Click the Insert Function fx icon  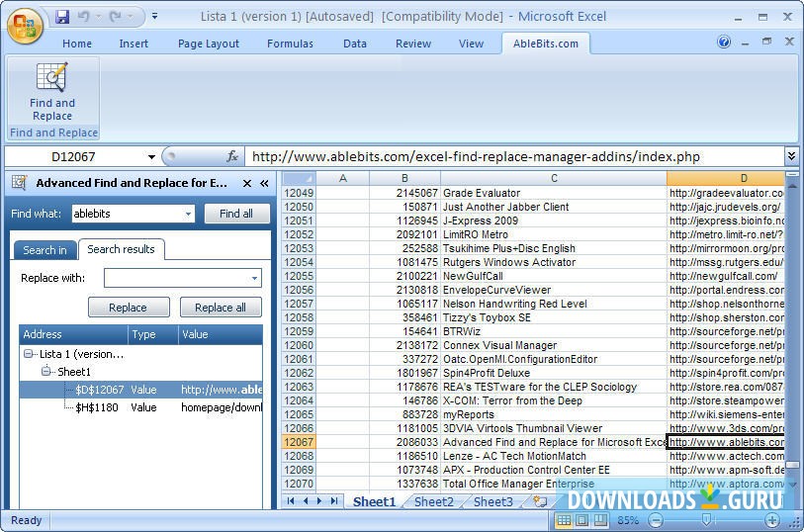click(232, 156)
